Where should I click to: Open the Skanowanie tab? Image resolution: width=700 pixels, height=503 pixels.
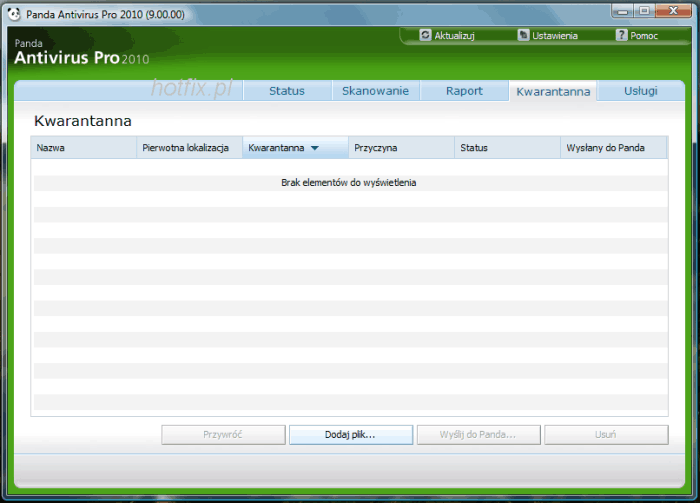(375, 91)
